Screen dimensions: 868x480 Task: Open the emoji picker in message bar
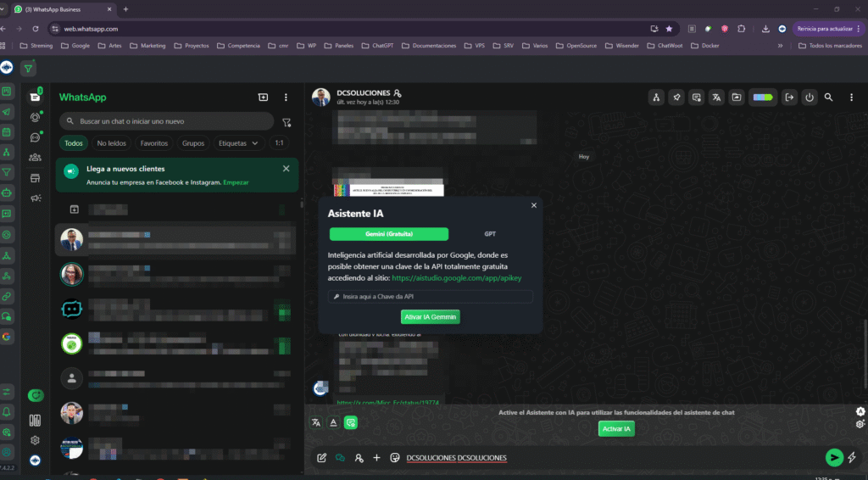(395, 458)
